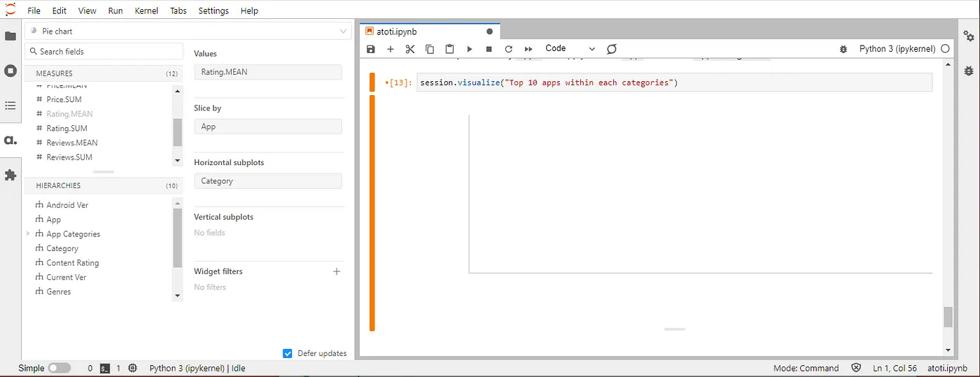Image resolution: width=980 pixels, height=377 pixels.
Task: Click the trust shield icon in status bar
Action: pyautogui.click(x=856, y=368)
